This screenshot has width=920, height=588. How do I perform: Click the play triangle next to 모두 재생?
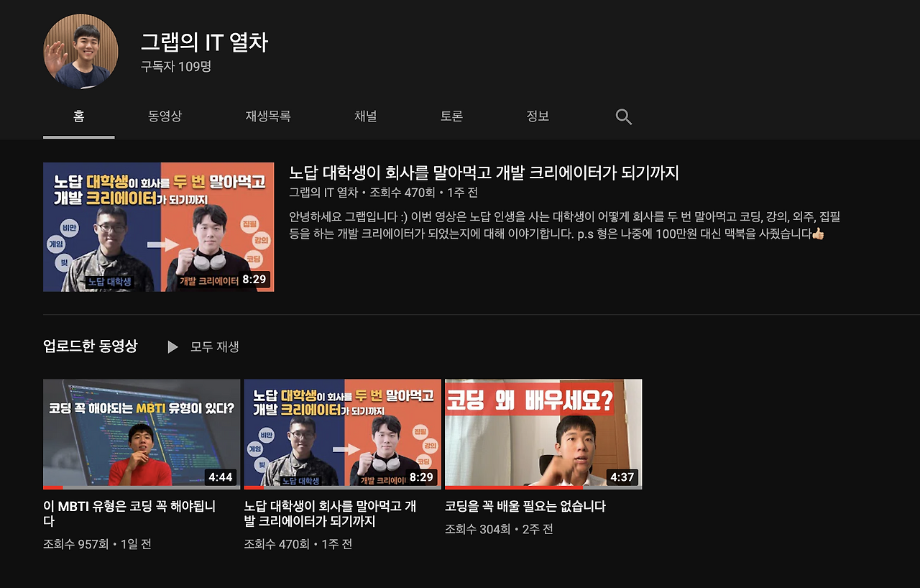tap(172, 346)
